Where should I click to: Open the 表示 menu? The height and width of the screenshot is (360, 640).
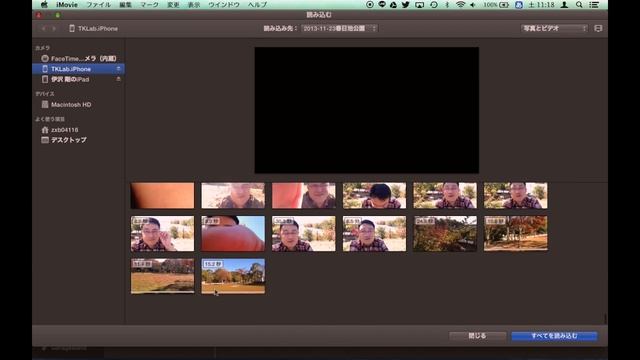(x=194, y=5)
